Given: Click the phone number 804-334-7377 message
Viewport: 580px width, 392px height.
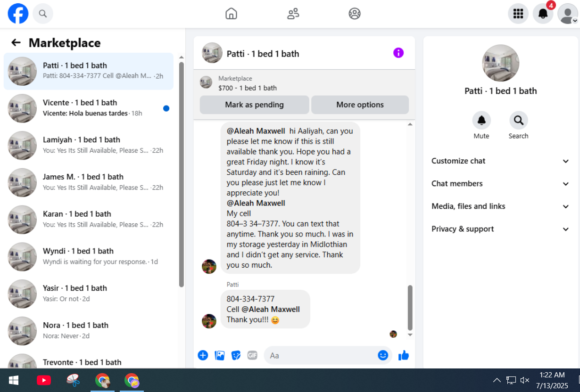Looking at the screenshot, I should 250,299.
